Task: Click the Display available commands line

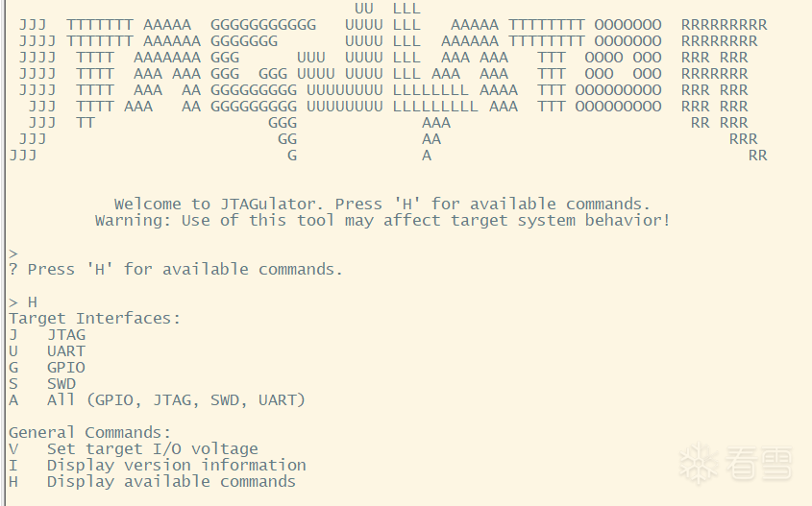Action: (171, 481)
